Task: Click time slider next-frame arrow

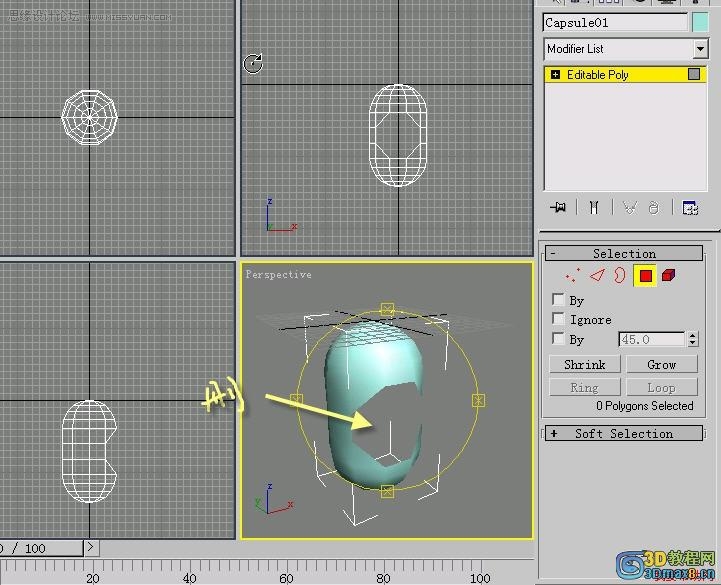Action: [91, 547]
